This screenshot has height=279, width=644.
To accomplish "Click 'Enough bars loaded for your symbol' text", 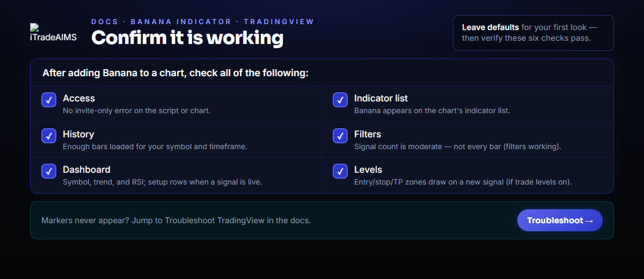I will coord(155,146).
